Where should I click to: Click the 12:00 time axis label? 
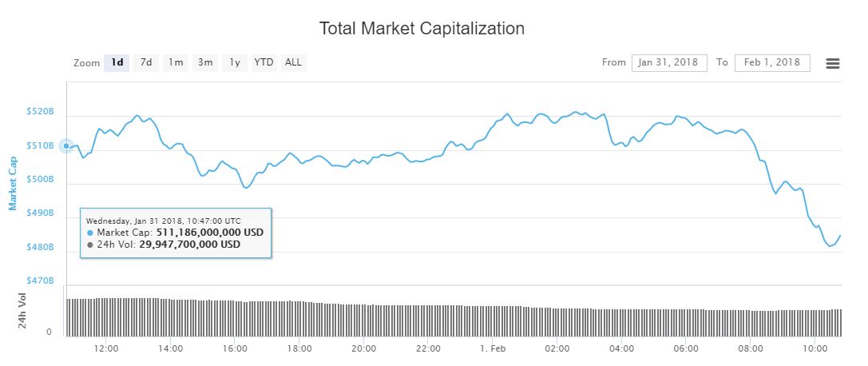pos(106,349)
